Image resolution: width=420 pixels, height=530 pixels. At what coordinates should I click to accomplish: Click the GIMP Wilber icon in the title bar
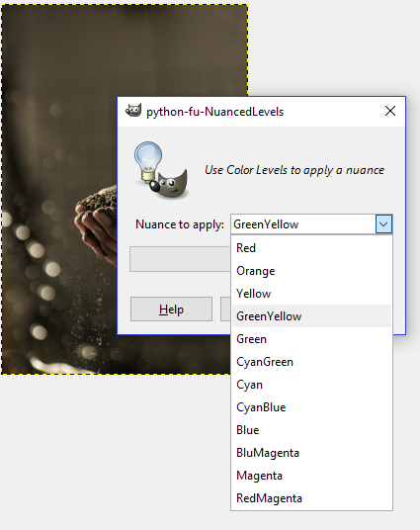[x=133, y=111]
